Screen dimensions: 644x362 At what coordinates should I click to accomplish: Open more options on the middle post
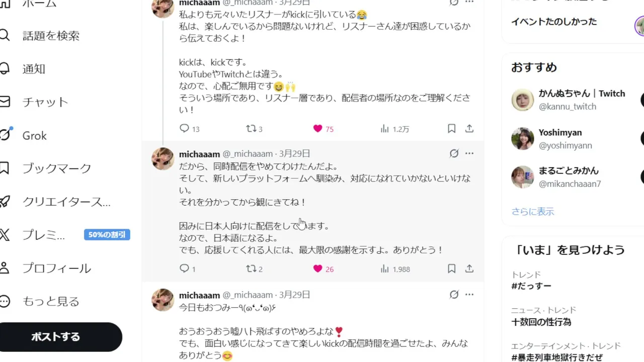click(x=469, y=153)
